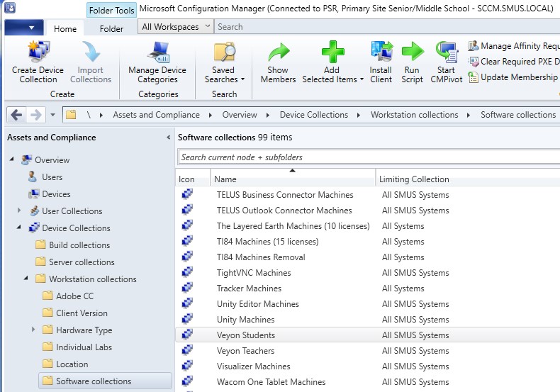Click Show Members green arrow
Screen dimensions: 560x392
279,52
